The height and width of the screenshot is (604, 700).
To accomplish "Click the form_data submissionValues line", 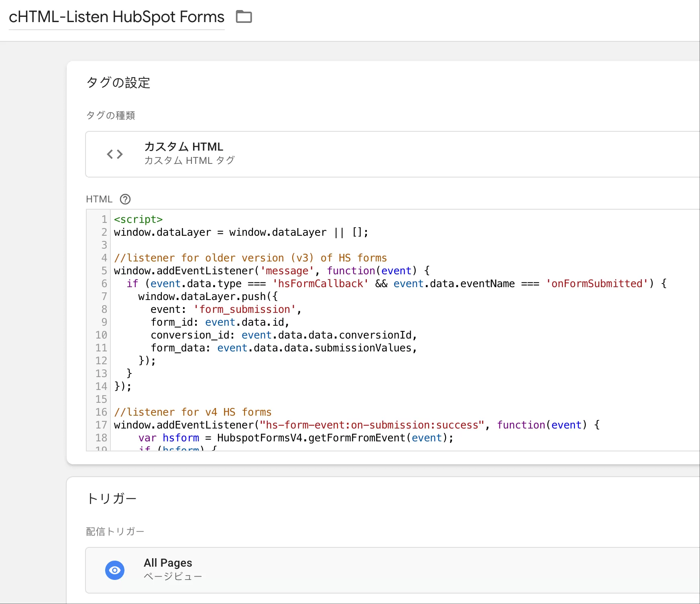I will [284, 348].
